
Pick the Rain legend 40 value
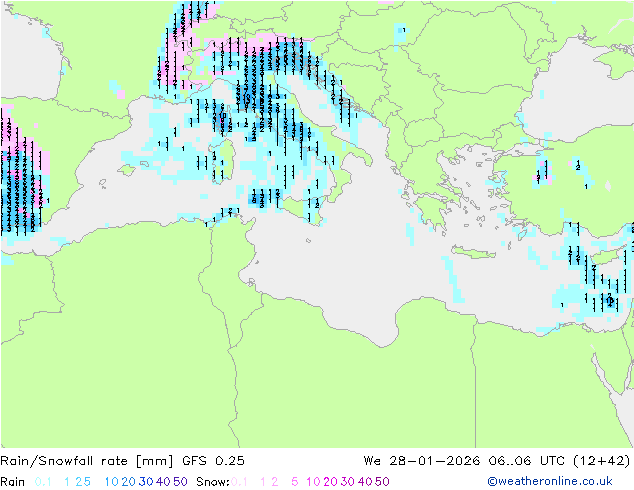(x=163, y=482)
